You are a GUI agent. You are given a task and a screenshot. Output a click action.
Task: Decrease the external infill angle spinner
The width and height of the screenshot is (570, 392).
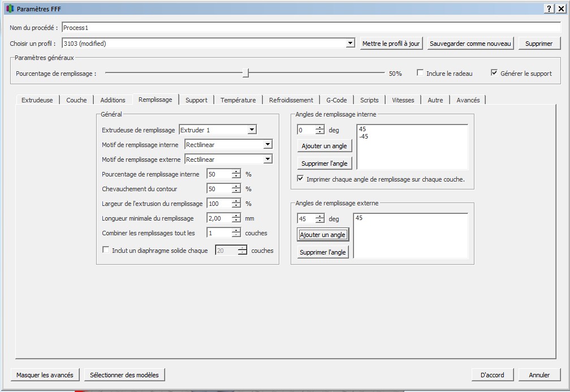(320, 221)
